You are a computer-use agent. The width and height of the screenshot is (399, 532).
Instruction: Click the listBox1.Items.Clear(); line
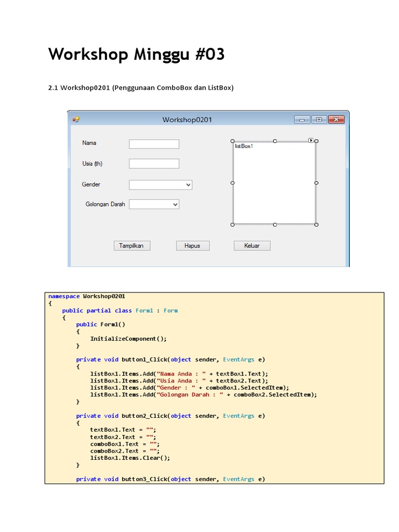click(130, 458)
